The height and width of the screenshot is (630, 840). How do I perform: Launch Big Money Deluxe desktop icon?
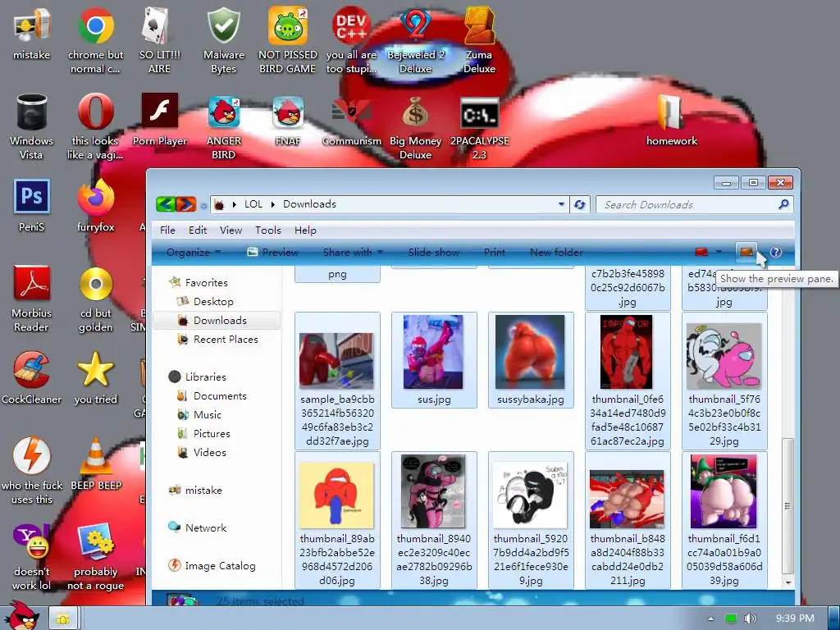(416, 112)
